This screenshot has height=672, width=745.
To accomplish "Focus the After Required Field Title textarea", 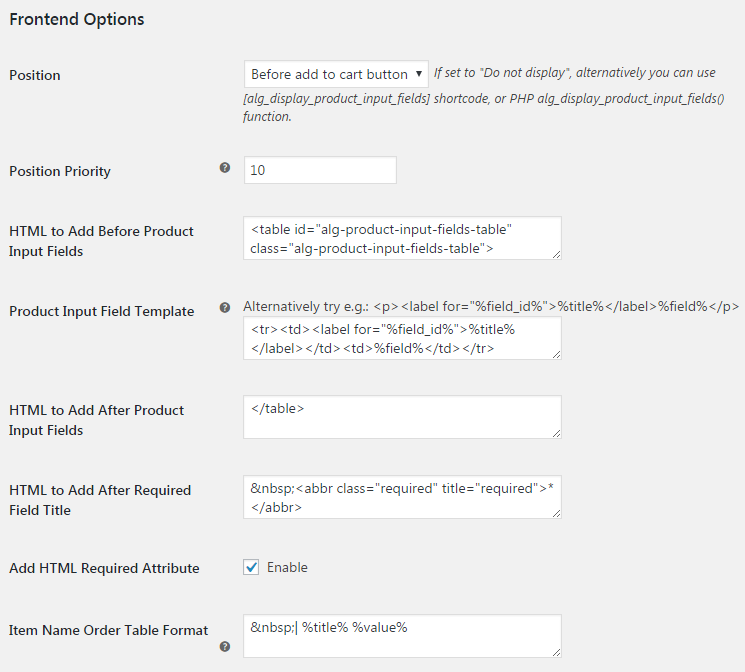I will 402,497.
